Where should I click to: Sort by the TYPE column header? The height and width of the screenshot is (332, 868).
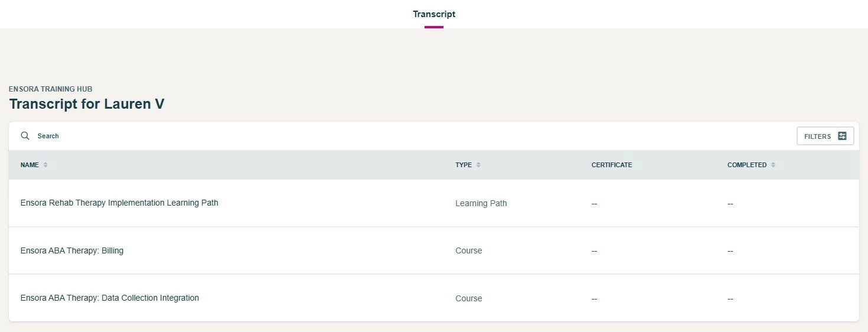pos(464,165)
